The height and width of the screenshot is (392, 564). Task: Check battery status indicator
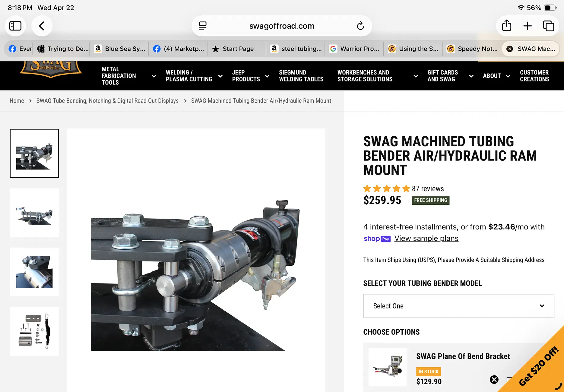point(550,8)
